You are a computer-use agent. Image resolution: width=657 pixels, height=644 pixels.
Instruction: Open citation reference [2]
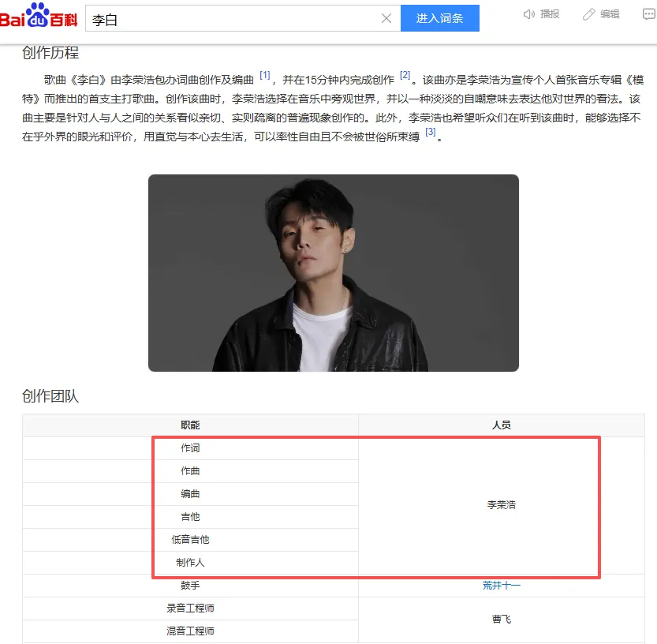[405, 75]
